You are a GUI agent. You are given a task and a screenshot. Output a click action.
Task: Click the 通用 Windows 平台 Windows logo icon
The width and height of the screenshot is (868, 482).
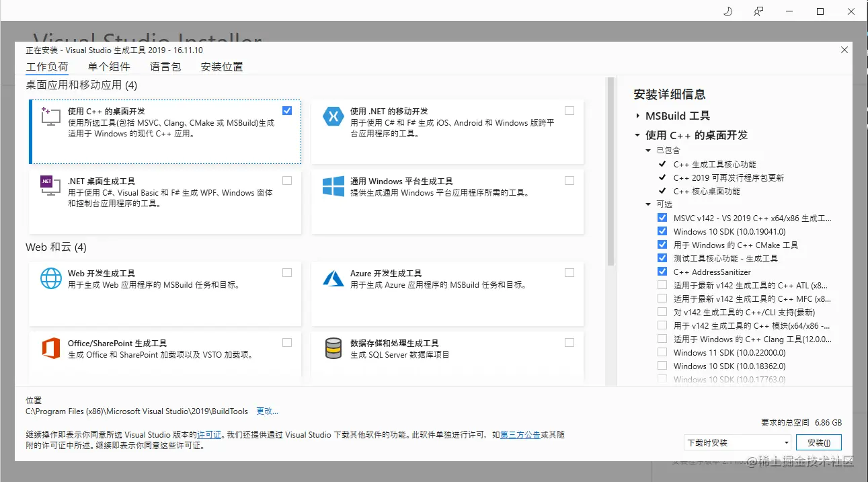click(x=333, y=186)
